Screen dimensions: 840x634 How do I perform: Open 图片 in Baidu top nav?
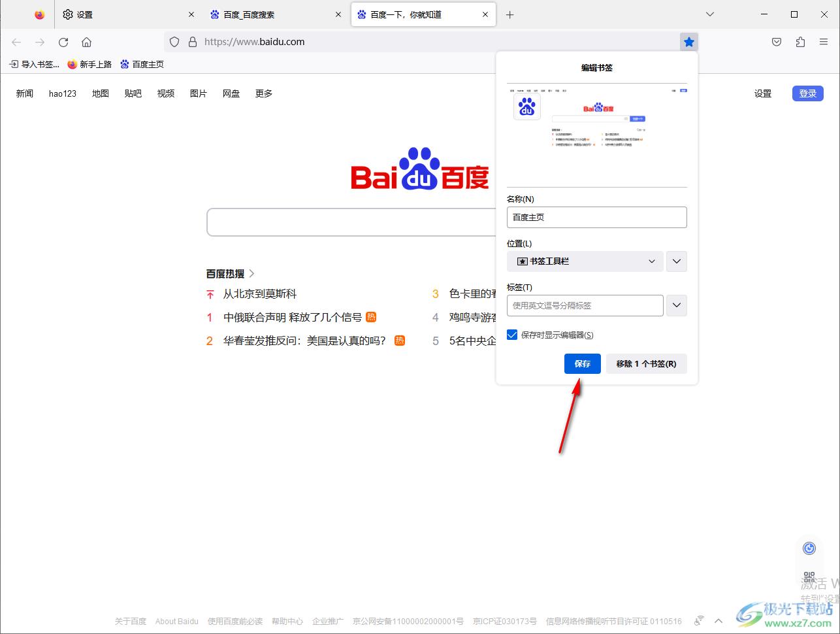click(199, 93)
